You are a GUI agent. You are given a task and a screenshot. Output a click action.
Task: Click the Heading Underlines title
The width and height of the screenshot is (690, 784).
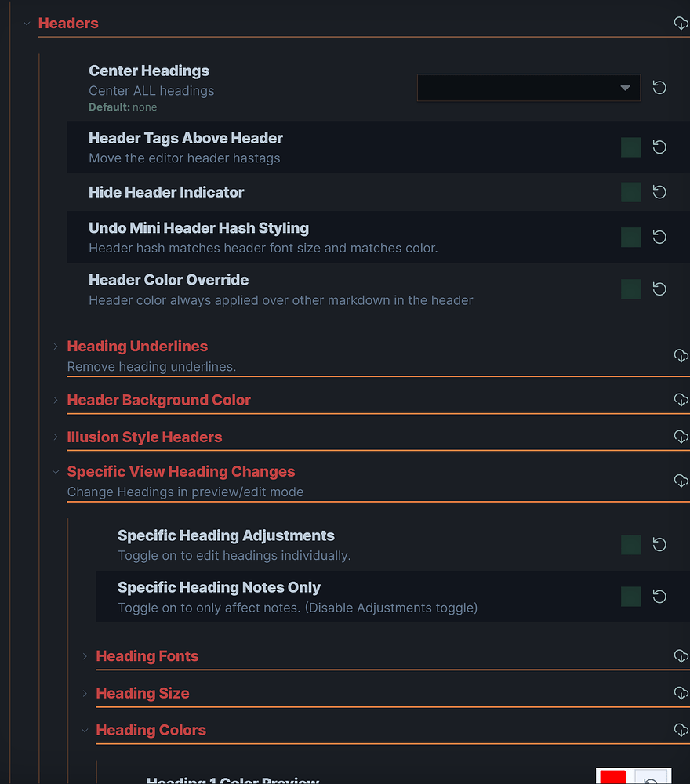[x=137, y=346]
